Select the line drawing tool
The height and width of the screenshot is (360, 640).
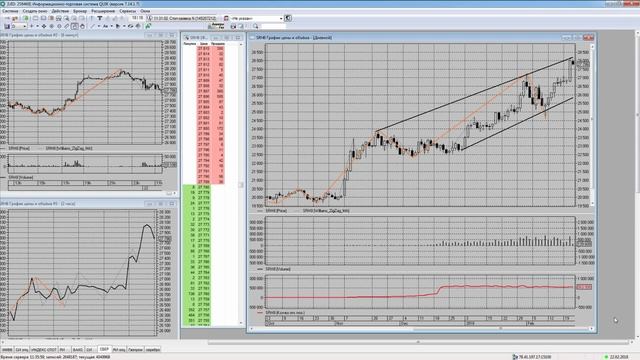pos(93,26)
